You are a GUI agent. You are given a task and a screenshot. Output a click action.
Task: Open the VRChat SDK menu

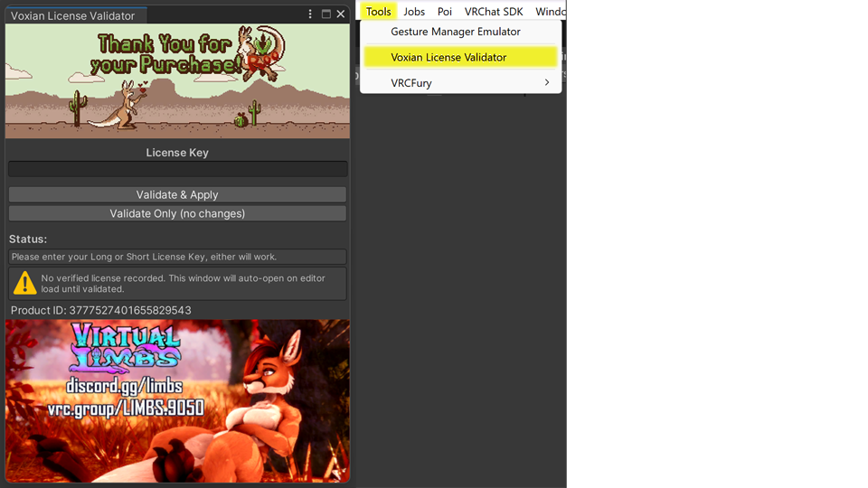[x=494, y=12]
